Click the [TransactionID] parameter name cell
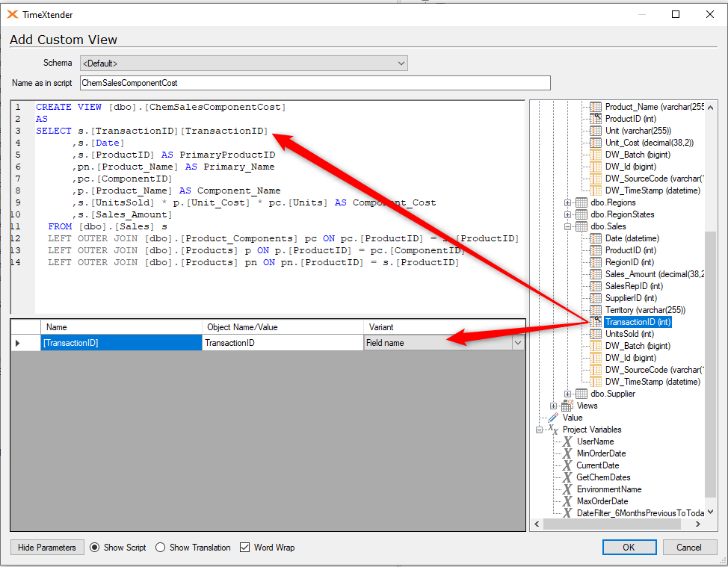 click(x=121, y=343)
